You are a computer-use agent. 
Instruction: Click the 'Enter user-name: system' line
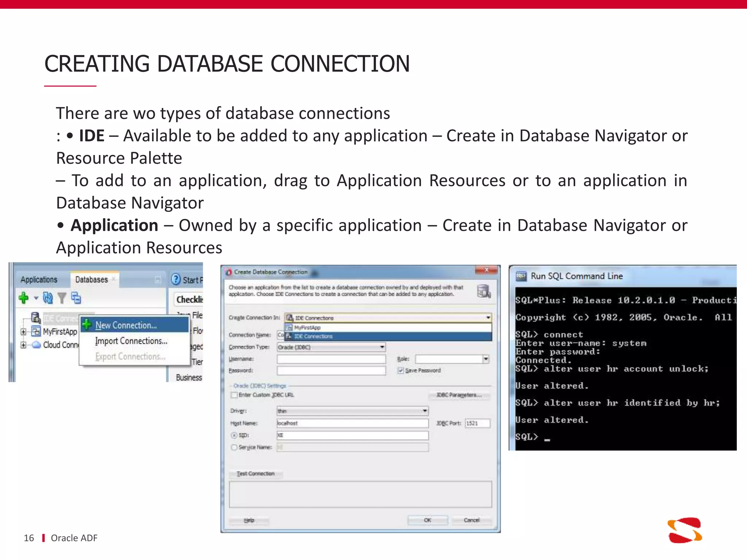coord(581,343)
